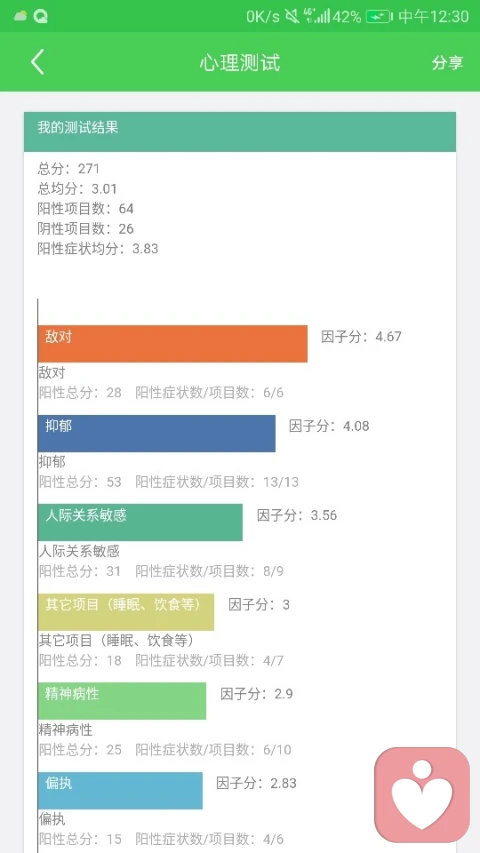The width and height of the screenshot is (480, 853).
Task: Select the green 人际关系敏感 bar
Action: (x=140, y=522)
